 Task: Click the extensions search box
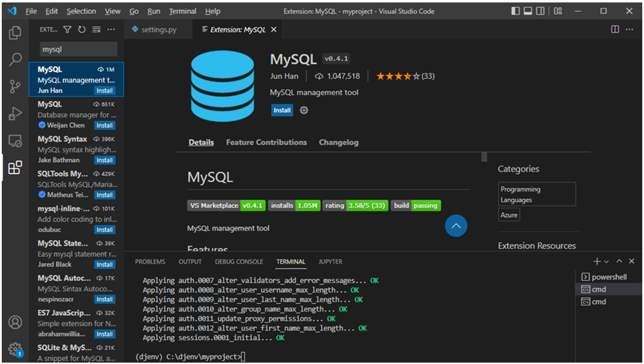78,49
